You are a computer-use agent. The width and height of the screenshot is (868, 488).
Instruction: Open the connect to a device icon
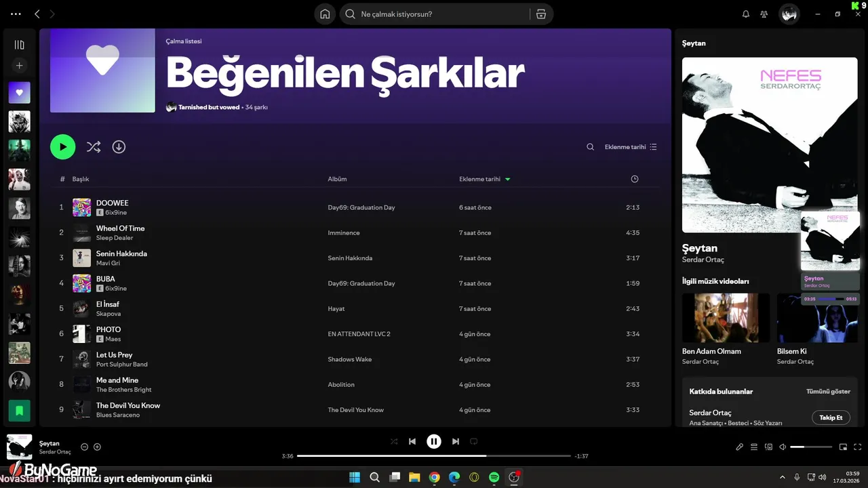click(769, 447)
